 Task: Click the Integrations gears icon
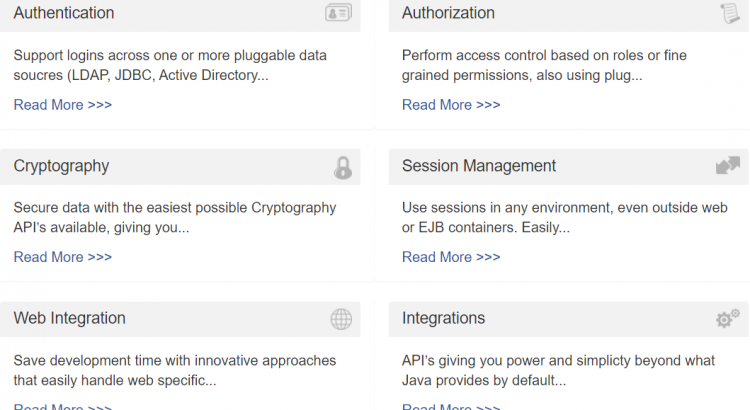pos(728,318)
